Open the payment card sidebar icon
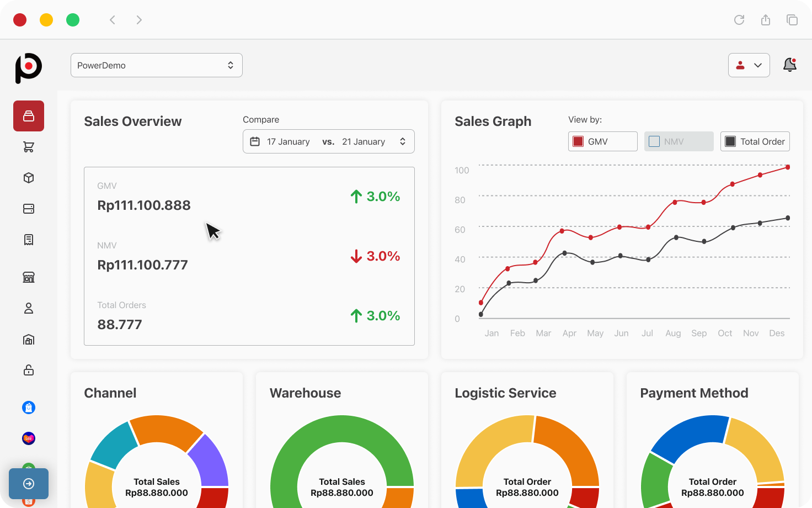Screen dimensions: 812x508 29,209
